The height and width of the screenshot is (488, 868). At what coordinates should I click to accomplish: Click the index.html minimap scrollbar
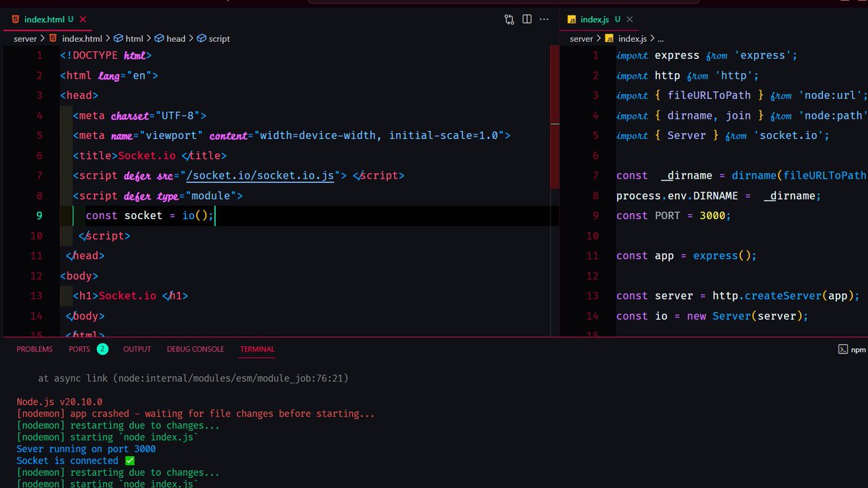(555, 116)
